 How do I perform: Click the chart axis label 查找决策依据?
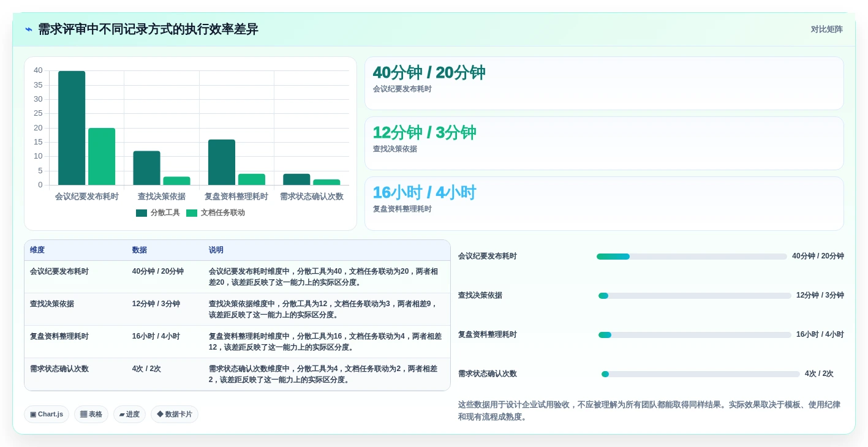(162, 197)
